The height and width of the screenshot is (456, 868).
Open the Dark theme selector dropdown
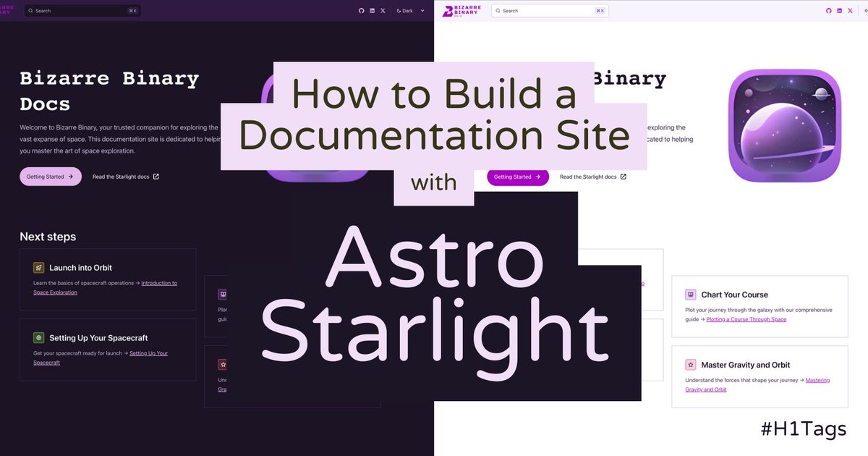coord(411,11)
